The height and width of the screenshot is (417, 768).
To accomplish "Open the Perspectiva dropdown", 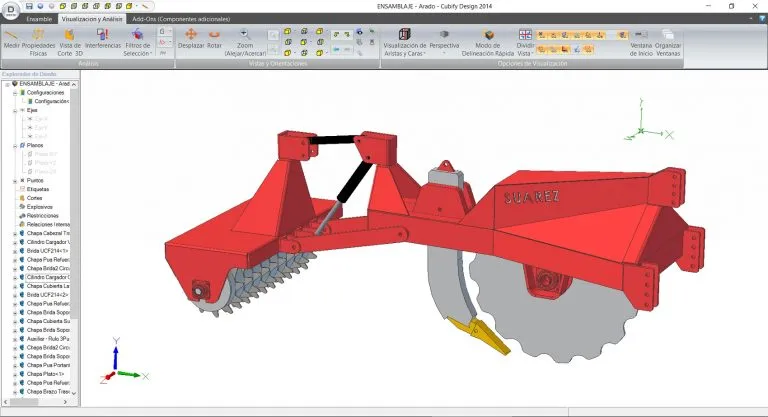I will (444, 40).
